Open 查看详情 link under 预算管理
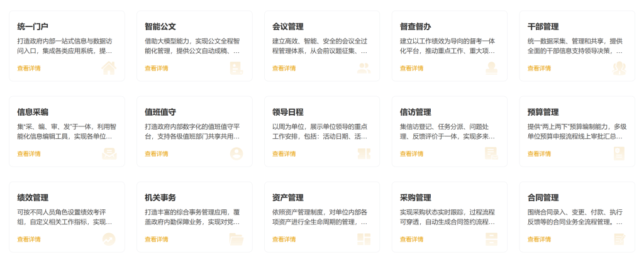Image resolution: width=644 pixels, height=259 pixels. (539, 154)
